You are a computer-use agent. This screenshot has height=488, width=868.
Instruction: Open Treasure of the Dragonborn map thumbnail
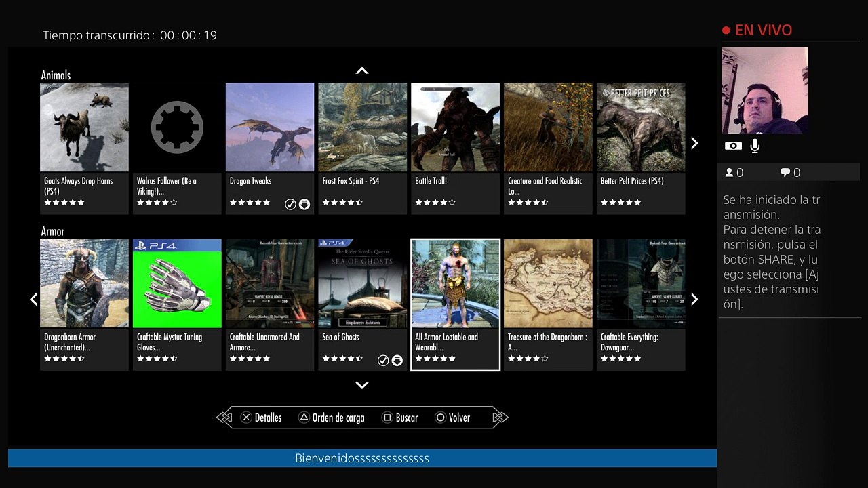[x=549, y=283]
